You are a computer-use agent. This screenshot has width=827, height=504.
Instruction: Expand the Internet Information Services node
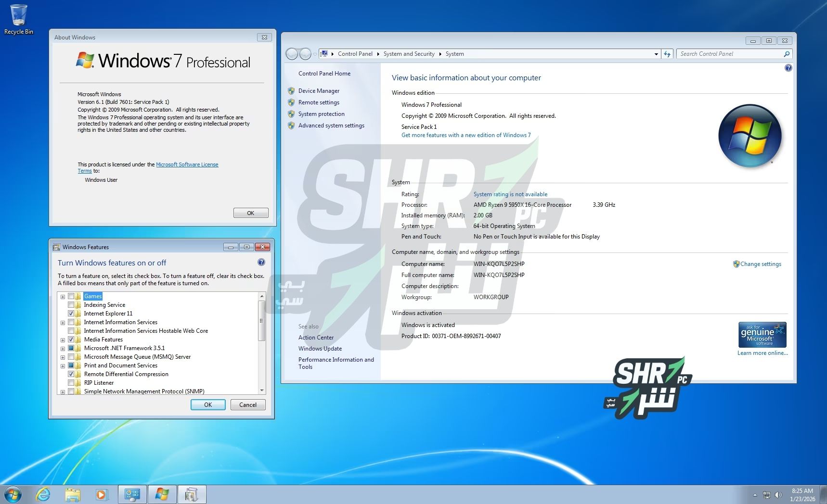[x=63, y=323]
